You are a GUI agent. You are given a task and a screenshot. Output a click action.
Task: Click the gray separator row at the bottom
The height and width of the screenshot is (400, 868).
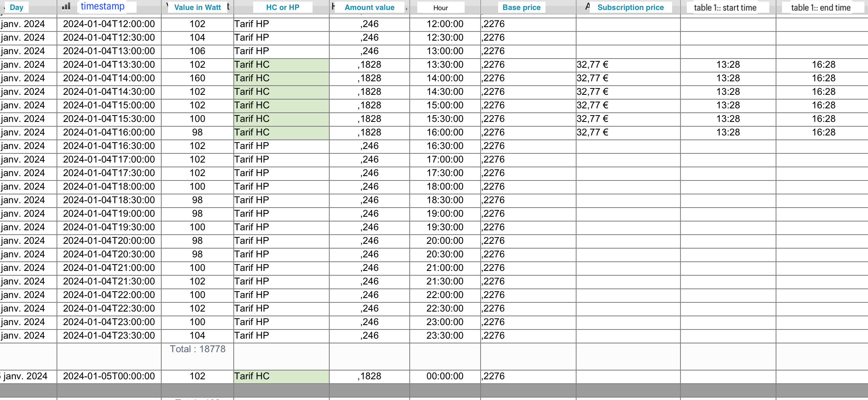[434, 390]
